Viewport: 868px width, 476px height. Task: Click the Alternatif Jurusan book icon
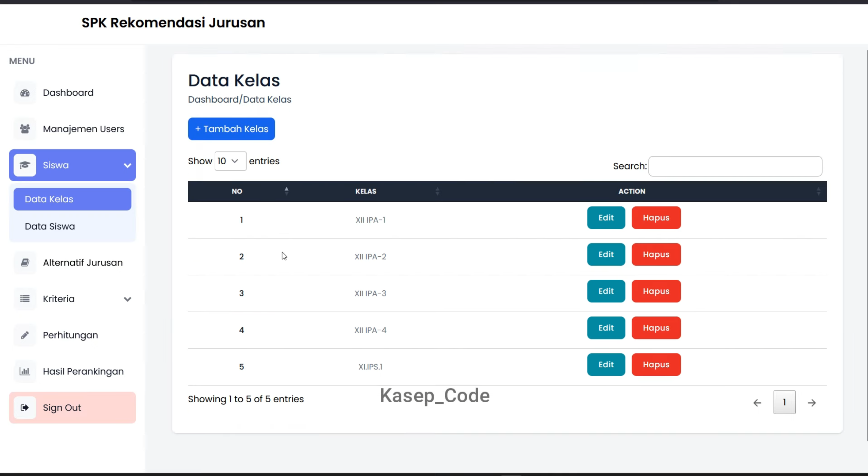(x=25, y=262)
